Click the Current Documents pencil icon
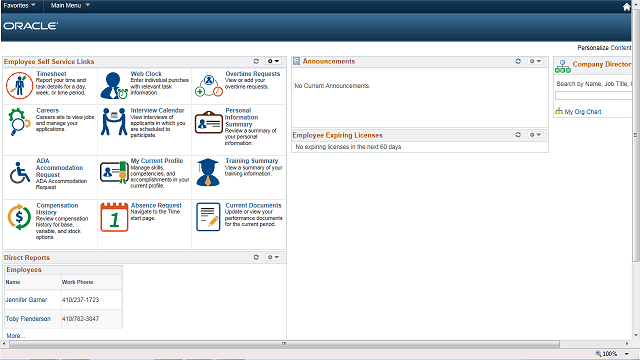 tap(208, 217)
